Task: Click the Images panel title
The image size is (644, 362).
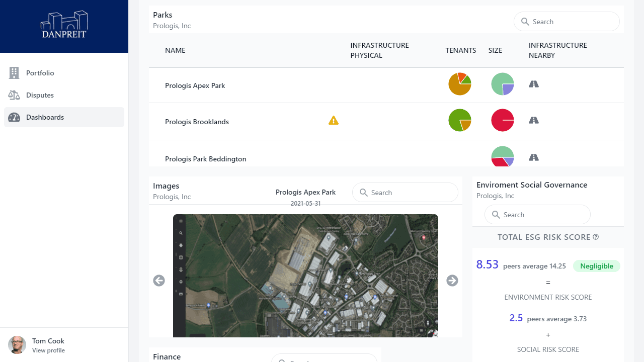Action: pos(166,186)
